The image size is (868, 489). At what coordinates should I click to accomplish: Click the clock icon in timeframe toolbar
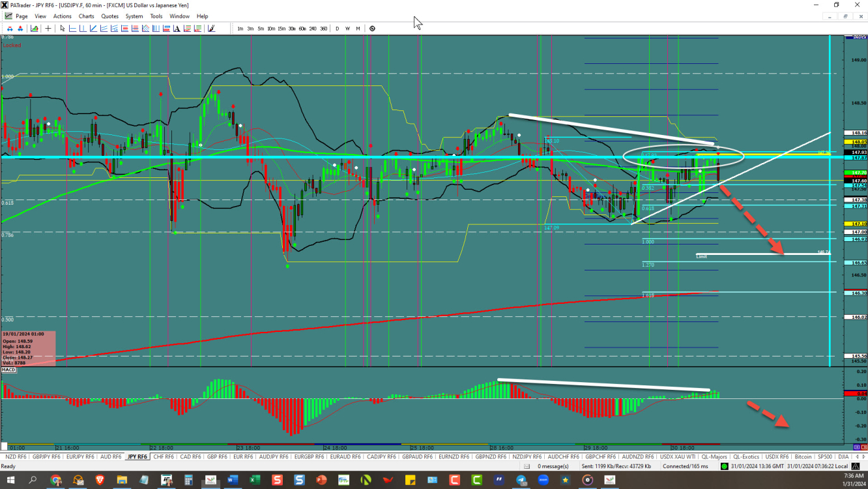pos(372,28)
